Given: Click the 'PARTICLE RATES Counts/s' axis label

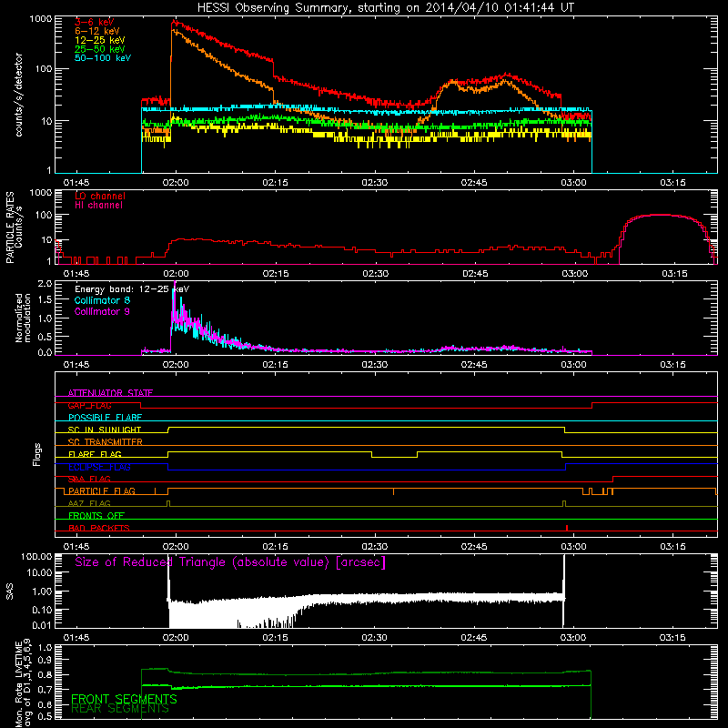Looking at the screenshot, I should click(14, 227).
